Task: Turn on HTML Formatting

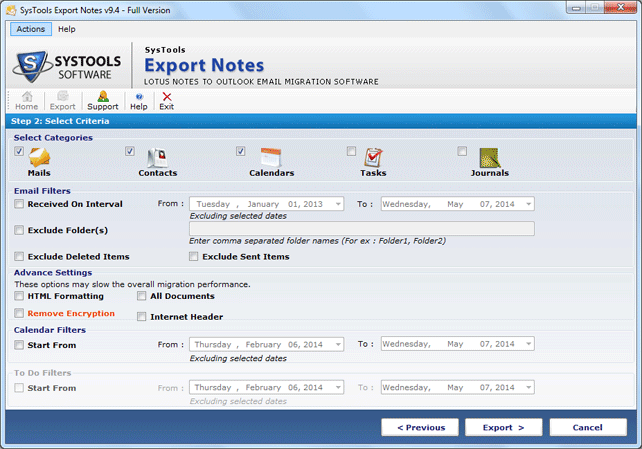Action: point(19,296)
